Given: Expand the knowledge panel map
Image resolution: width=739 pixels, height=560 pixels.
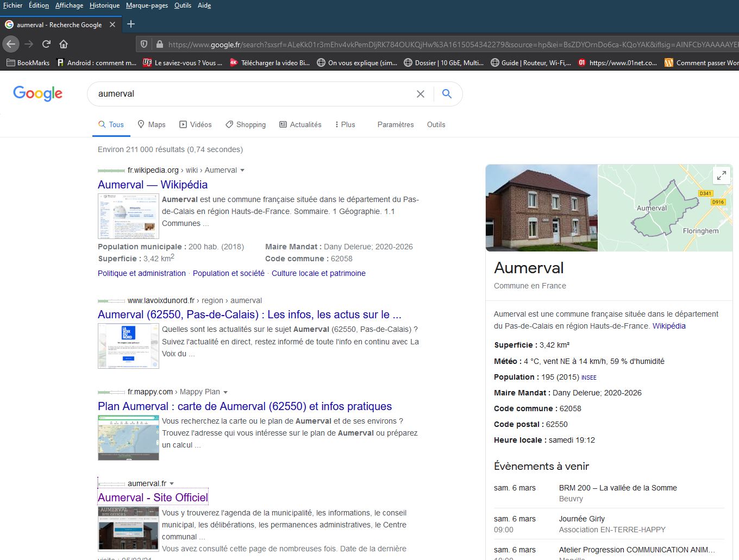Looking at the screenshot, I should click(722, 175).
